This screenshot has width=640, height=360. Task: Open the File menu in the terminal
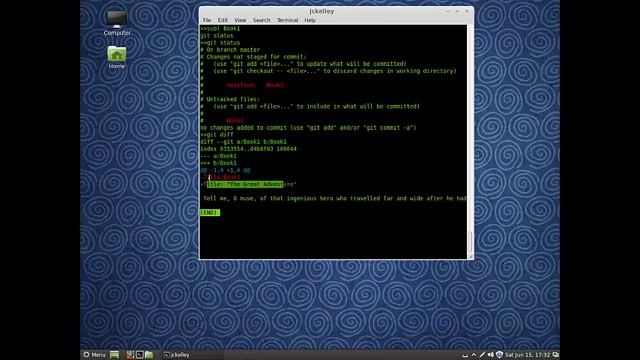click(207, 20)
